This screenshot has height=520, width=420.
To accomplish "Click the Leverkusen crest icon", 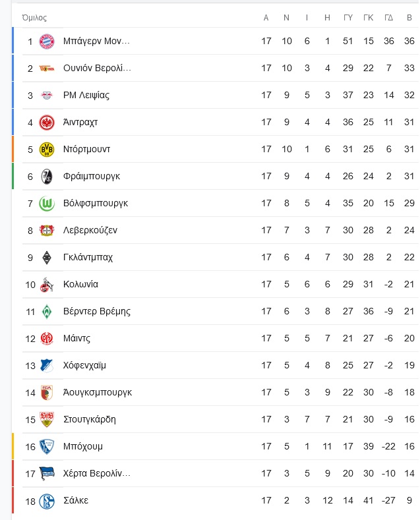I will [47, 230].
